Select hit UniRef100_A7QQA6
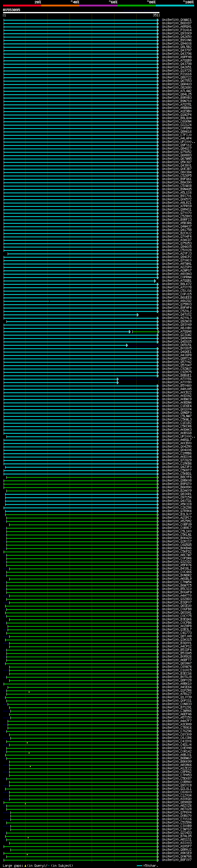This screenshot has height=868, width=197. (x=176, y=332)
